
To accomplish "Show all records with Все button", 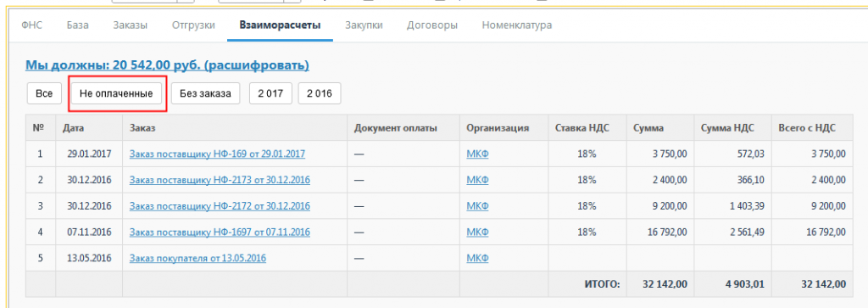I will [x=44, y=93].
